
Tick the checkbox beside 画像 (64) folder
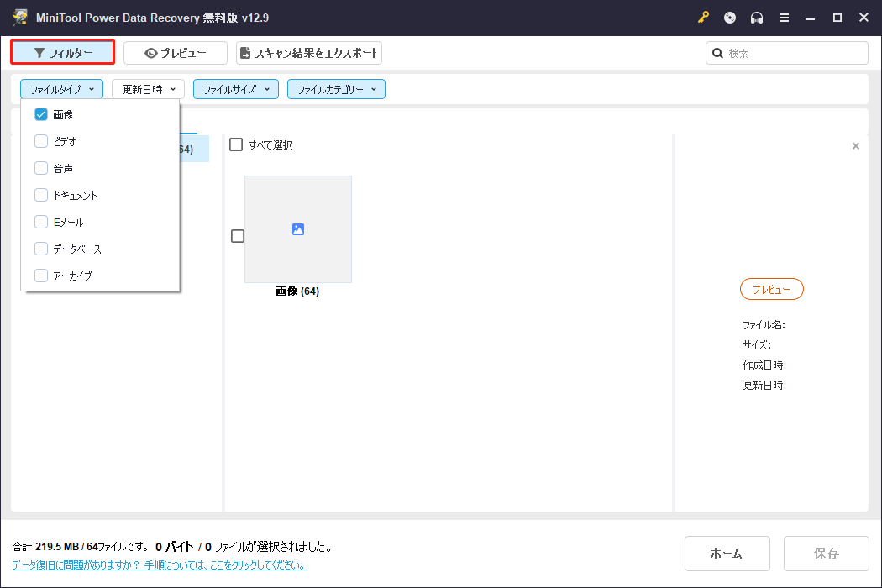point(238,236)
